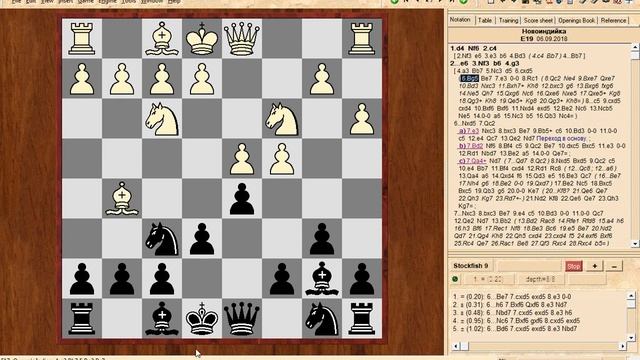Screen dimensions: 640x360
Task: Click the Stockfish 9 engine name button
Action: click(x=471, y=266)
